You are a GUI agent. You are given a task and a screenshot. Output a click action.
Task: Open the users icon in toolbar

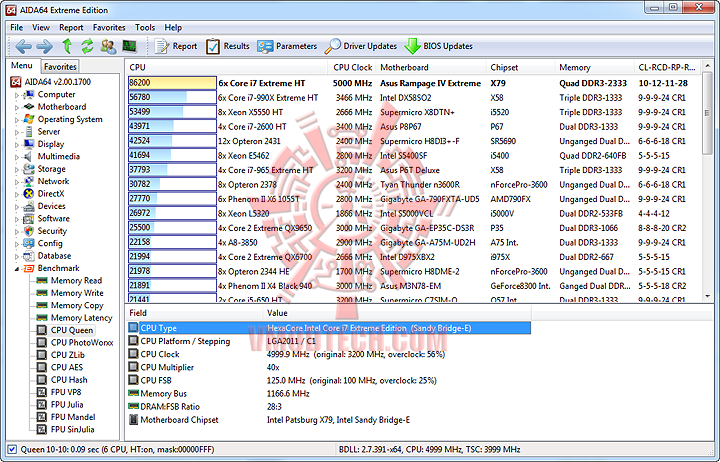[x=108, y=46]
